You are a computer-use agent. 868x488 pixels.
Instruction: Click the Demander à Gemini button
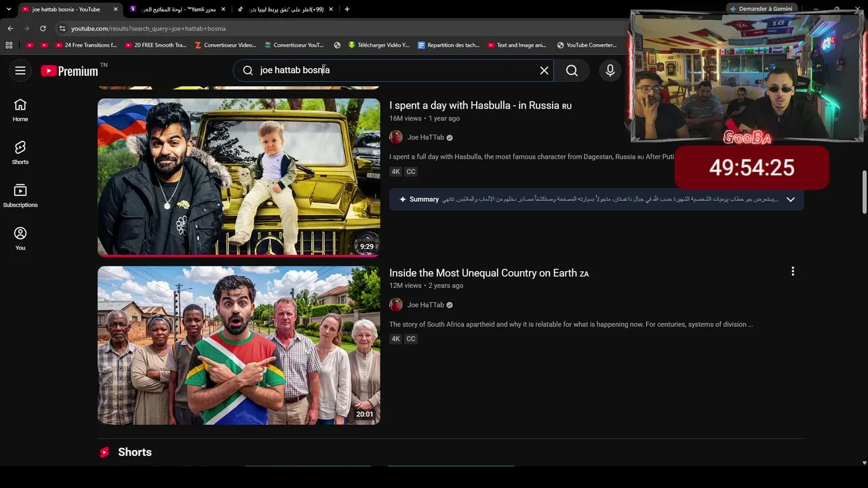click(761, 9)
